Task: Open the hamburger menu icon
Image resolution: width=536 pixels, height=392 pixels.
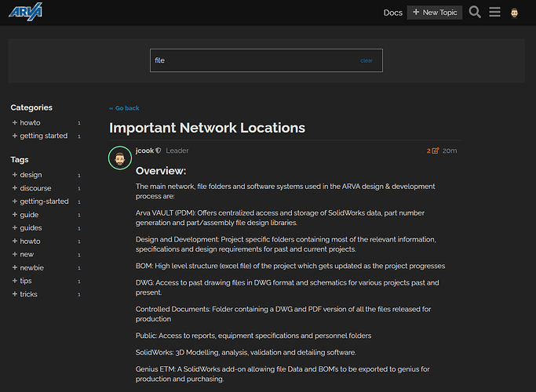Action: (494, 12)
